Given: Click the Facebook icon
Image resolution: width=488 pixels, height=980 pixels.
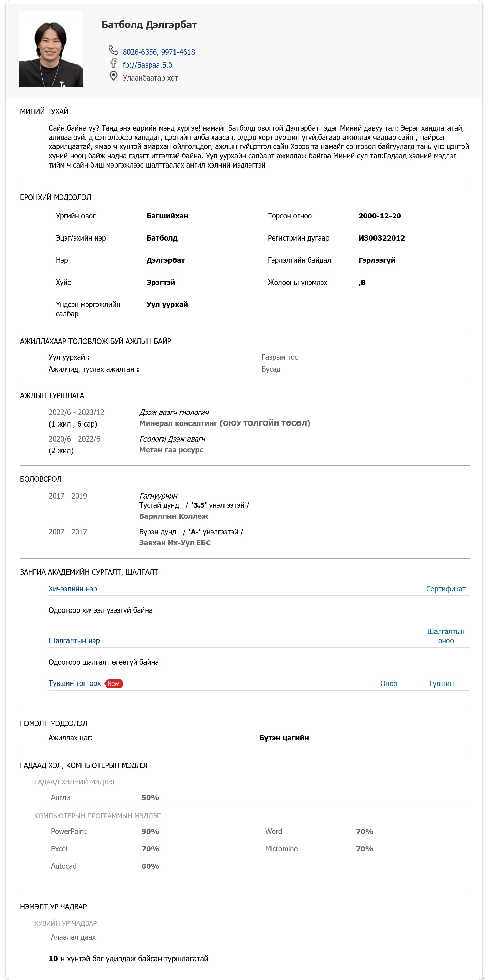Looking at the screenshot, I should click(x=113, y=63).
